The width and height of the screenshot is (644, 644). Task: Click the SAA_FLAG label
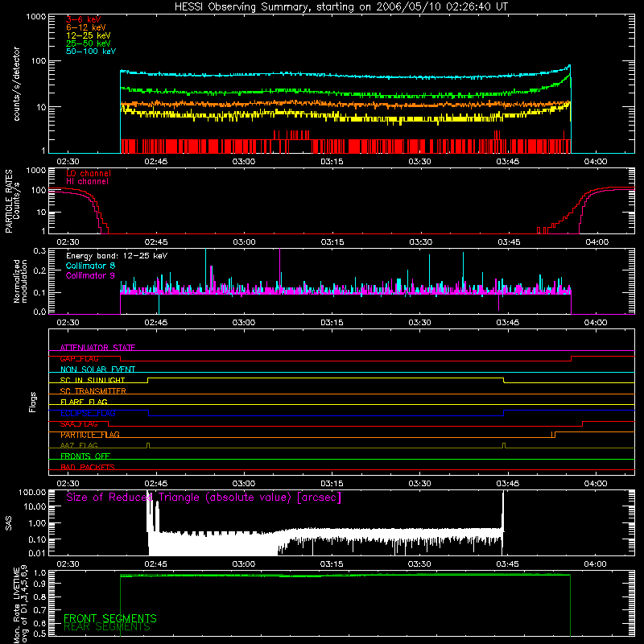(x=79, y=423)
